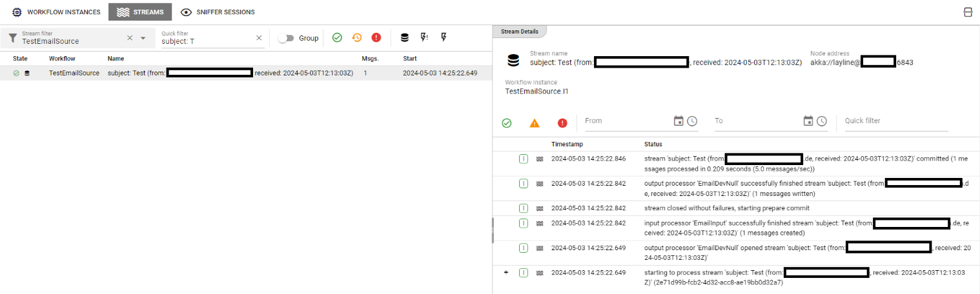Switch to the Workflow Instances tab

click(x=56, y=12)
